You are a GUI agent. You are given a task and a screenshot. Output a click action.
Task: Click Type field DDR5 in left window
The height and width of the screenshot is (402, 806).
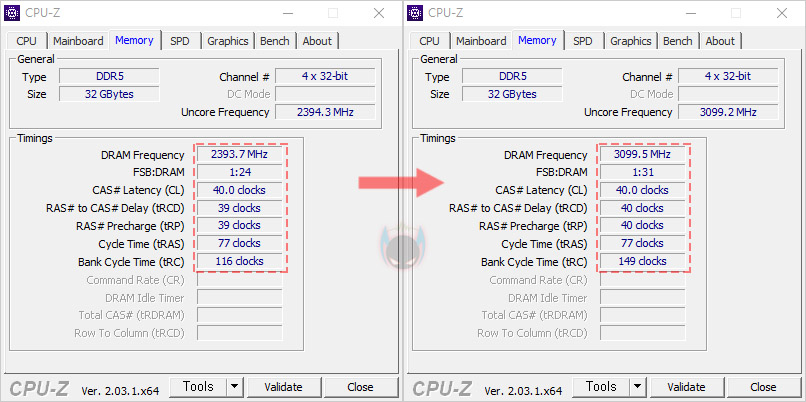pyautogui.click(x=109, y=77)
